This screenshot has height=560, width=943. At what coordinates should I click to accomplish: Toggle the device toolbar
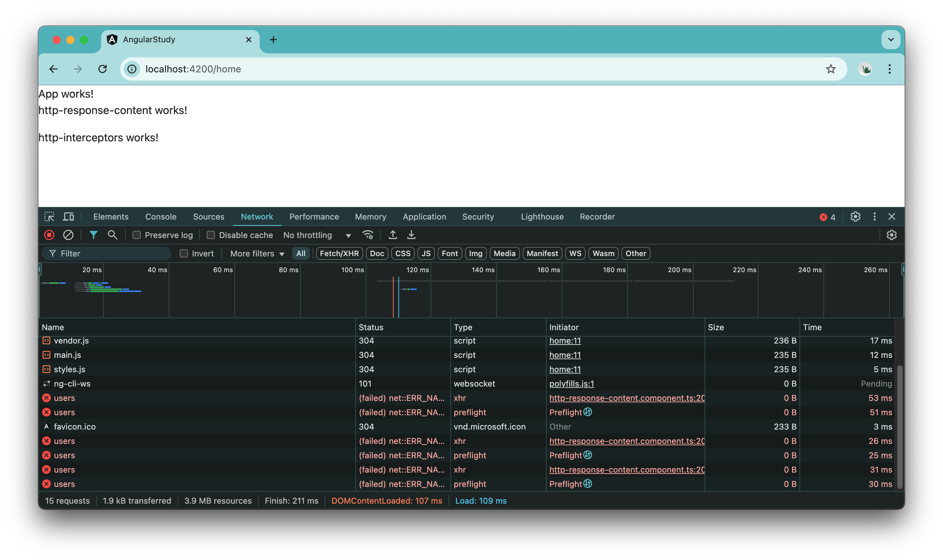[x=68, y=216]
